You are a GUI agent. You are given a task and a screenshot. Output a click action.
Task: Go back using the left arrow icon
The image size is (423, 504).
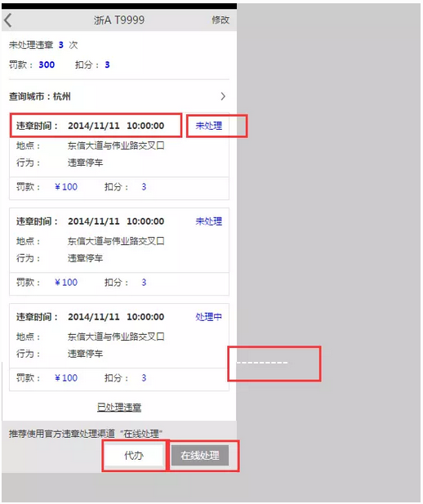[8, 20]
